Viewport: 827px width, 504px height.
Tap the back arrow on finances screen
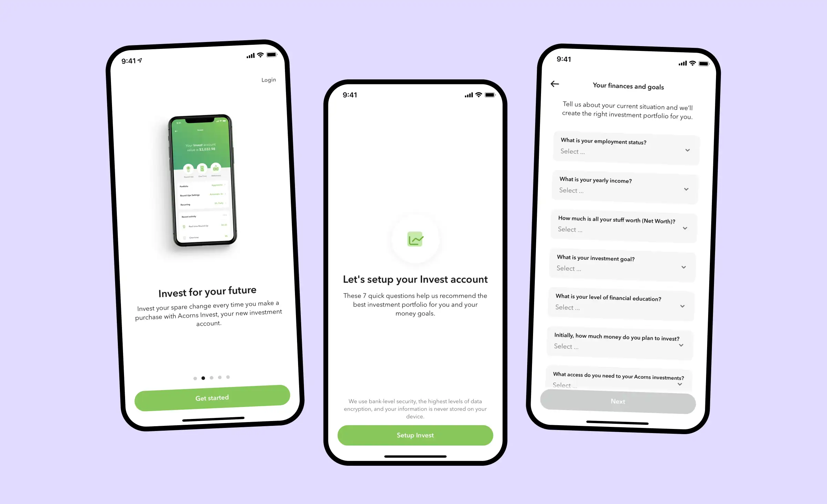point(554,83)
